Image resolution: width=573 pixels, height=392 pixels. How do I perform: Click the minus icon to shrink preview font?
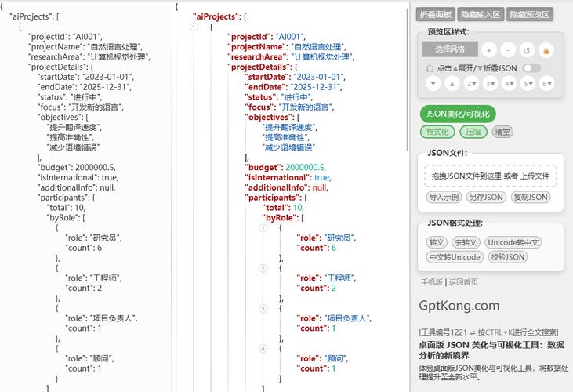coord(508,50)
